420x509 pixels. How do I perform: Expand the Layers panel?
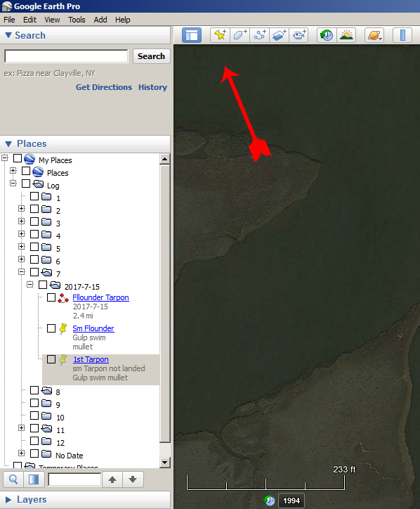point(8,499)
